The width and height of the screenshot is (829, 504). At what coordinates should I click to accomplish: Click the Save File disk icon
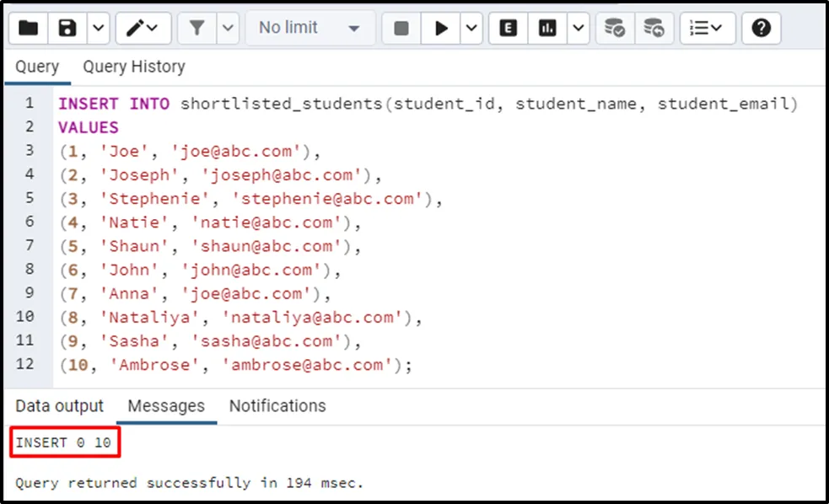pyautogui.click(x=67, y=28)
